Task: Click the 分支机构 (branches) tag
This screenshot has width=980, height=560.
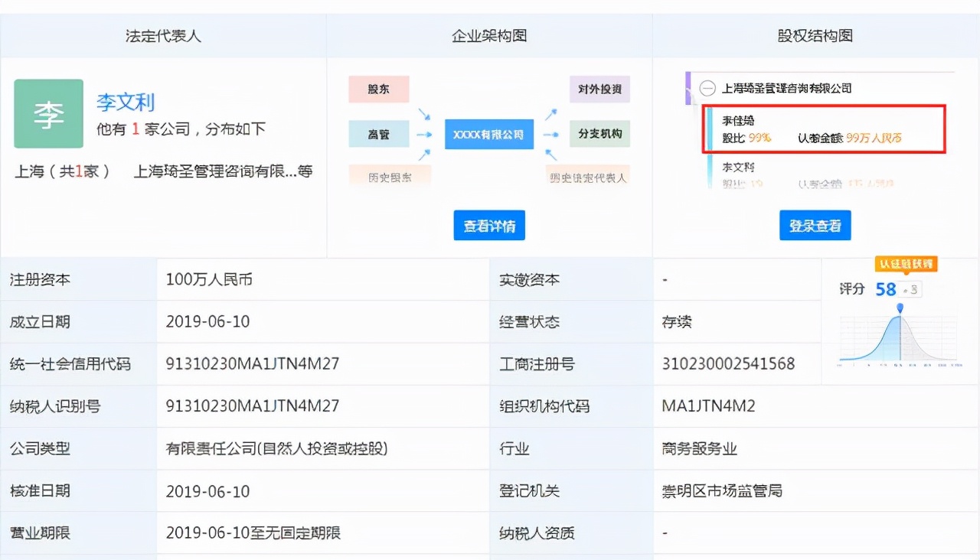Action: [x=599, y=134]
